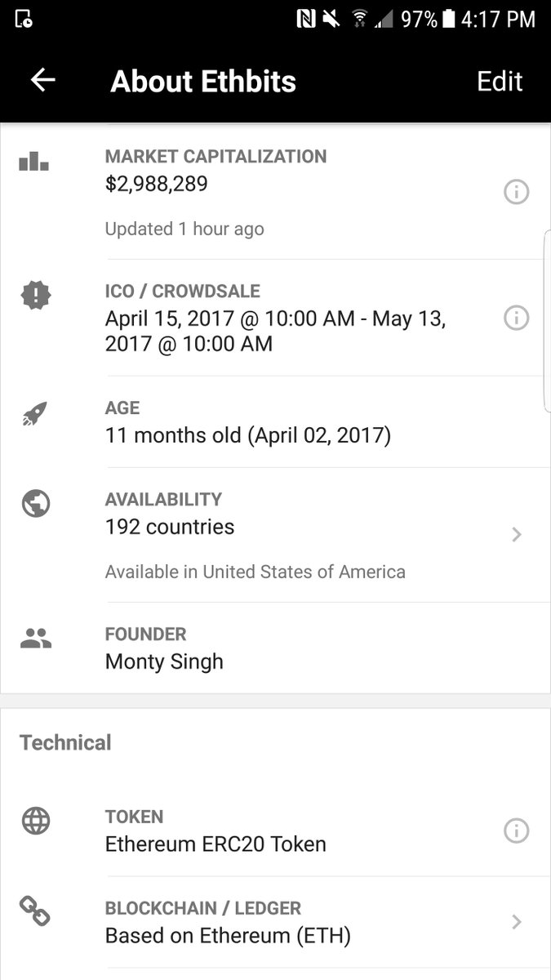
Task: Grab the scrollbar handle on right edge
Action: [x=547, y=321]
